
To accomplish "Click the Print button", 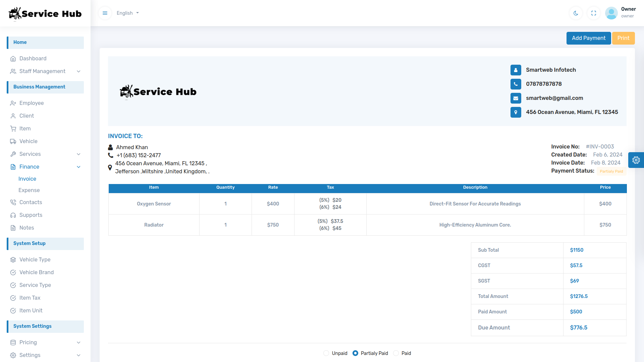I will [x=623, y=38].
